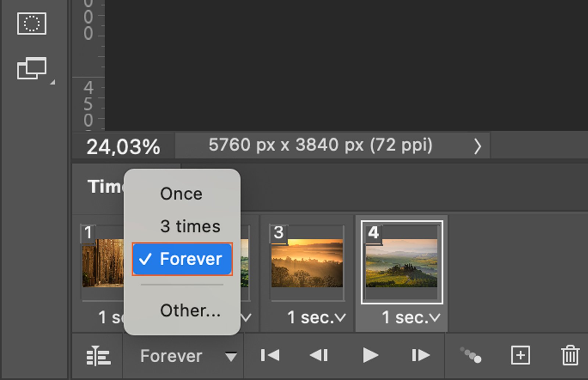Expand document info status bar arrow
Image resolution: width=588 pixels, height=380 pixels.
(x=477, y=146)
